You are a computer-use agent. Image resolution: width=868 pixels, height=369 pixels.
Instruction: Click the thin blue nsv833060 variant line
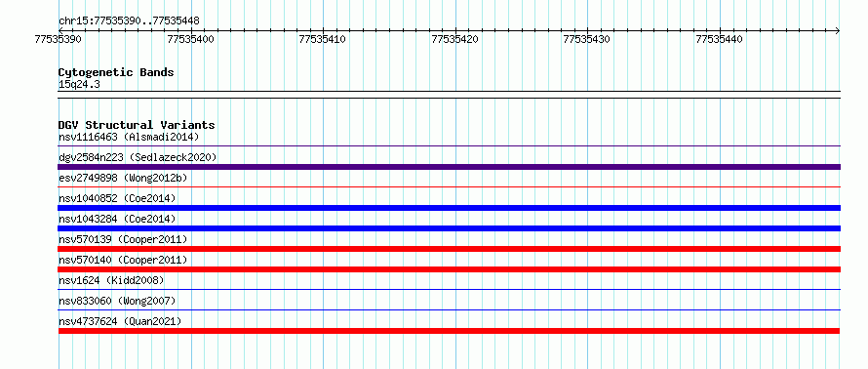point(449,309)
